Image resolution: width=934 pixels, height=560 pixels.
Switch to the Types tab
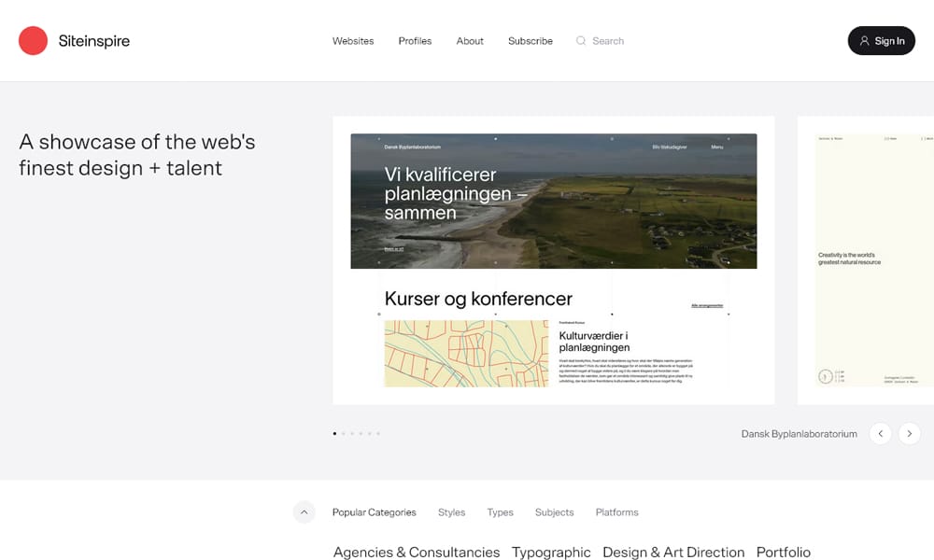point(500,511)
